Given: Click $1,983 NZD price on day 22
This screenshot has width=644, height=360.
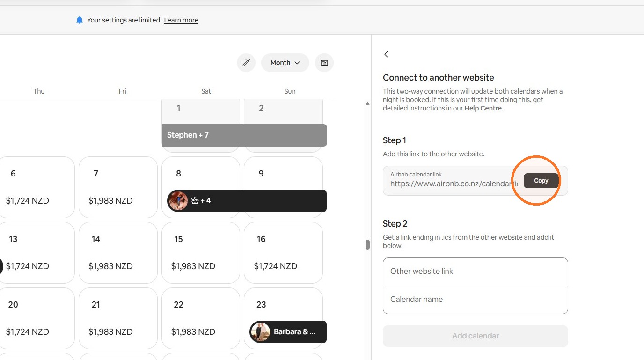Looking at the screenshot, I should (193, 332).
